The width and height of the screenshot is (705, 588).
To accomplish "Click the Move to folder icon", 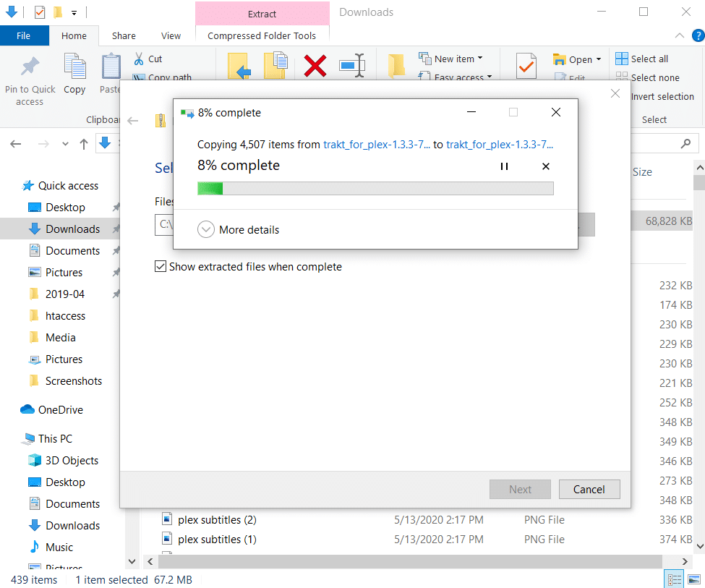I will (x=239, y=66).
